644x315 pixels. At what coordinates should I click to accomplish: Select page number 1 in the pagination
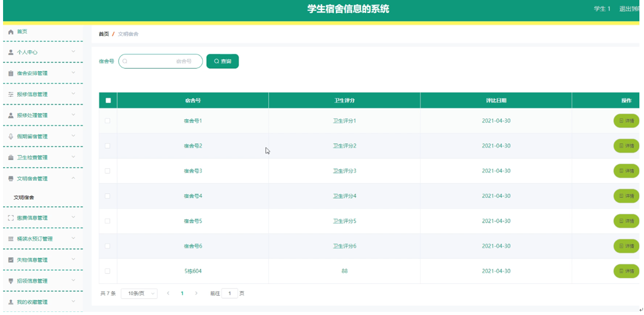coord(182,294)
